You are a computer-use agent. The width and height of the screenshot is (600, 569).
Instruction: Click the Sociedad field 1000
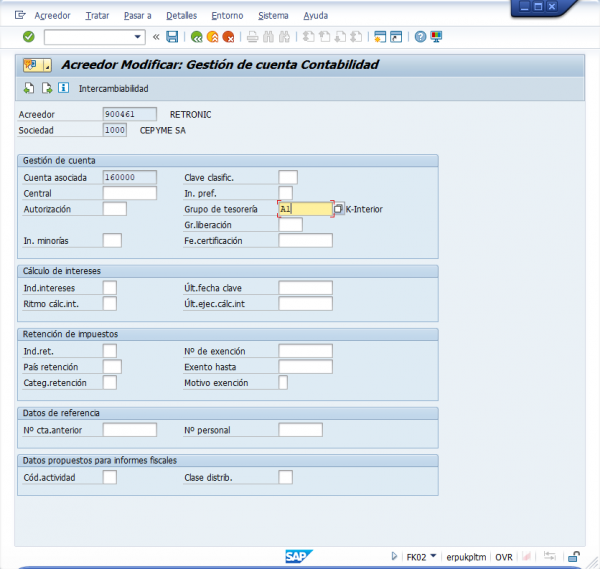tap(115, 130)
